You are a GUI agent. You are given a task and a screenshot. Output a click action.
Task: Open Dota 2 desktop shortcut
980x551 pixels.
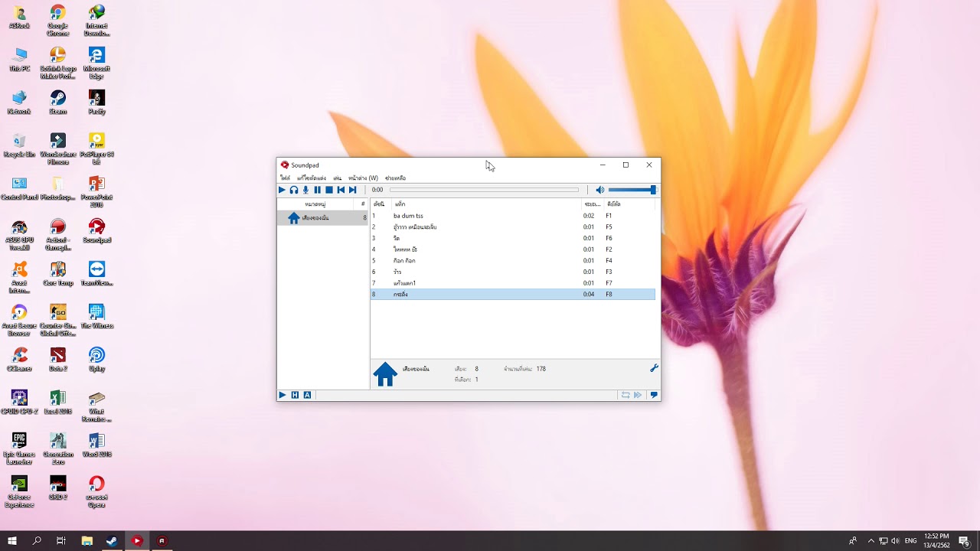(57, 360)
